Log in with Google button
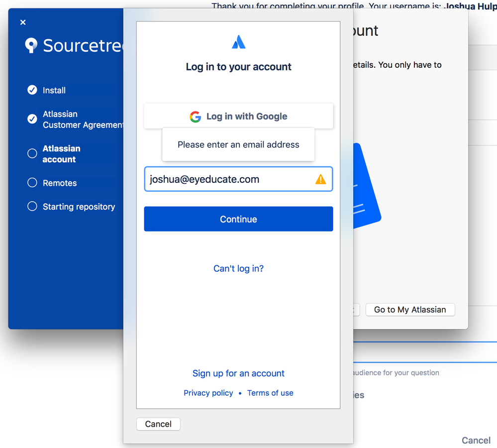 pyautogui.click(x=238, y=116)
